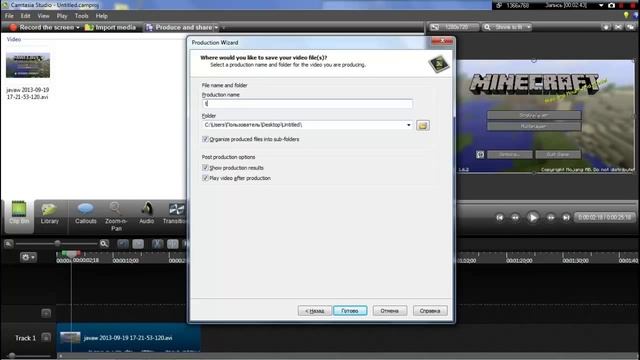Click the Track 1 label
The image size is (640, 360).
25,338
